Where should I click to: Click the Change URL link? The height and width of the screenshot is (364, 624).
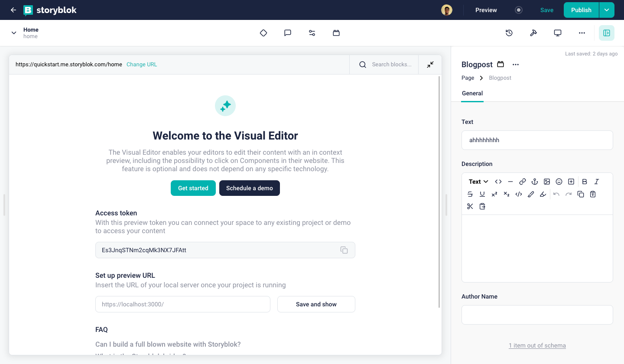[142, 65]
